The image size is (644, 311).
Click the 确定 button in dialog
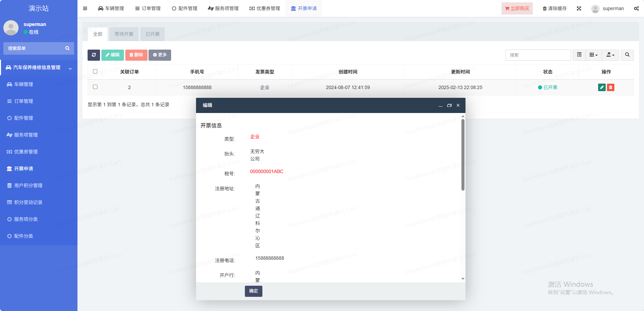[x=253, y=291]
